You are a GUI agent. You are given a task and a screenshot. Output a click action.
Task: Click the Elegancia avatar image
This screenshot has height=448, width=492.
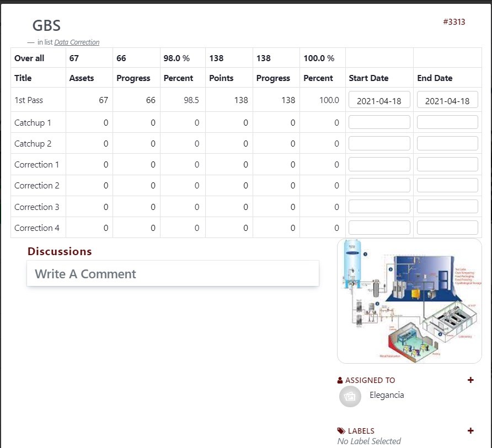[x=350, y=396]
